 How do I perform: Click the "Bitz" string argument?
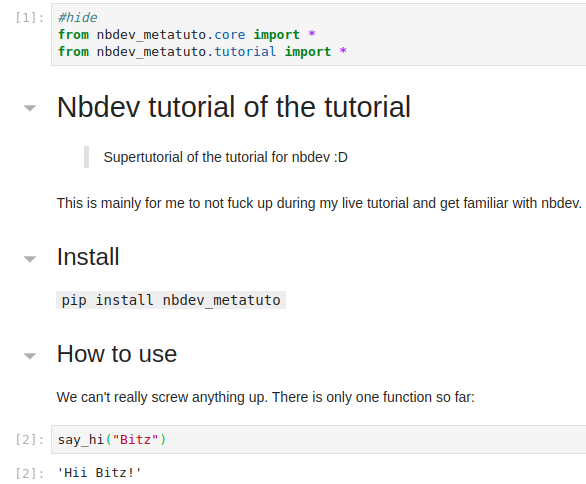point(136,440)
